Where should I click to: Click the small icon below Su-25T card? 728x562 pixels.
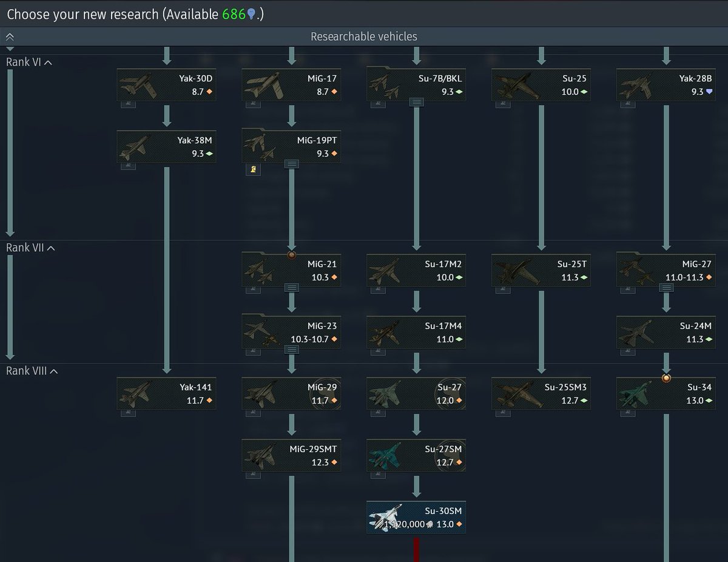pos(504,289)
